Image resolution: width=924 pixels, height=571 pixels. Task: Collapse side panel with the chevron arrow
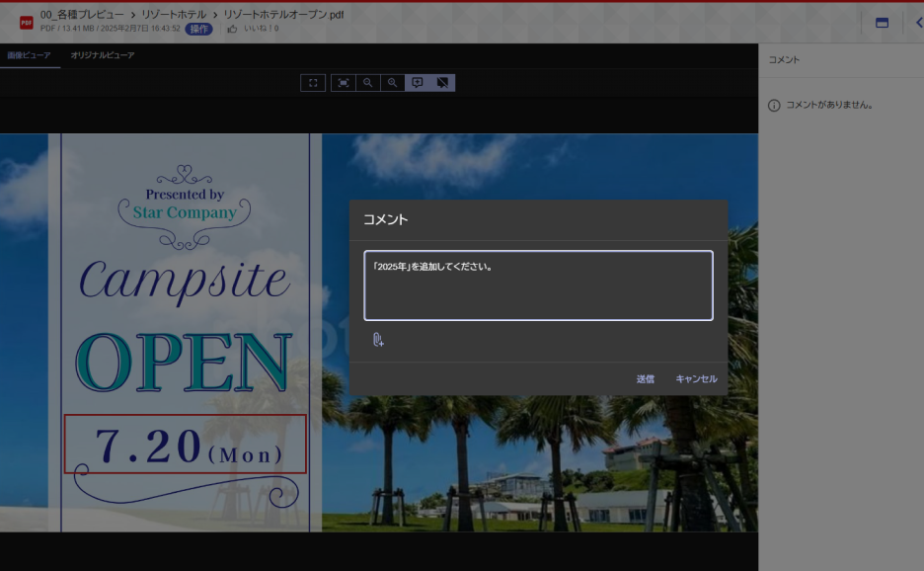tap(919, 23)
